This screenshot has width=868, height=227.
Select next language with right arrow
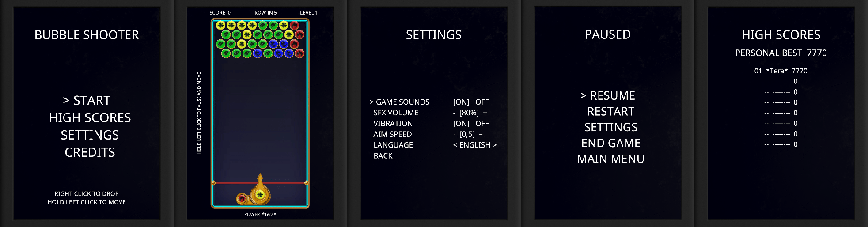coord(494,145)
